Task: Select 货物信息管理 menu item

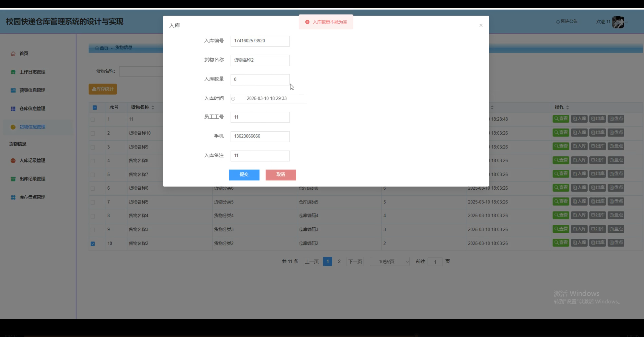Action: point(32,127)
